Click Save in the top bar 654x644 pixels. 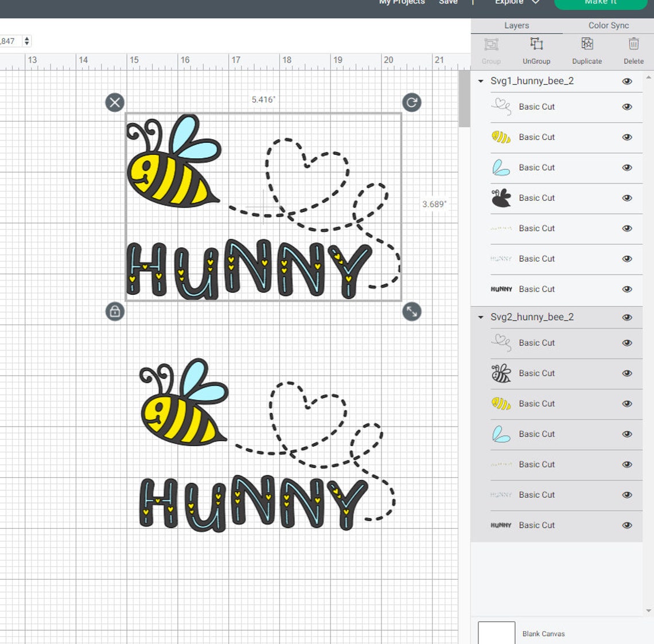(448, 3)
